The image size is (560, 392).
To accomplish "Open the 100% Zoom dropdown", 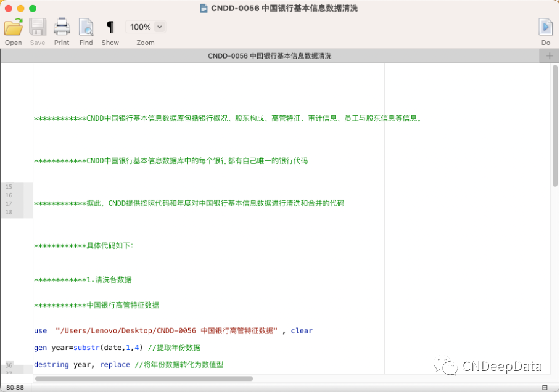I will (x=146, y=27).
